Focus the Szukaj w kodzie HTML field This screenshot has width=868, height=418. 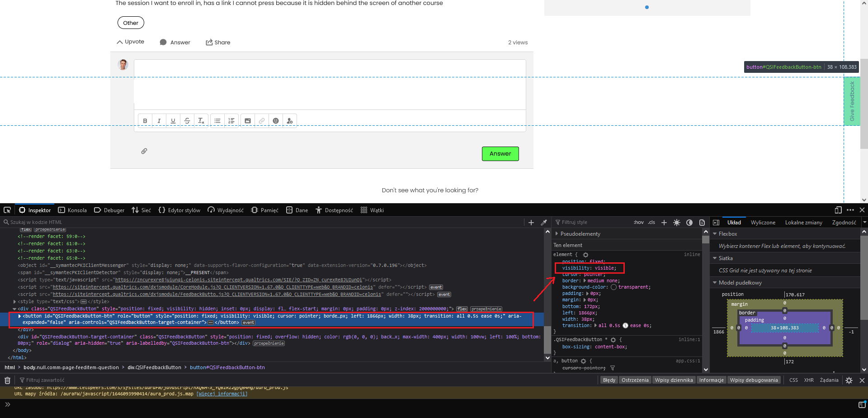pyautogui.click(x=262, y=222)
